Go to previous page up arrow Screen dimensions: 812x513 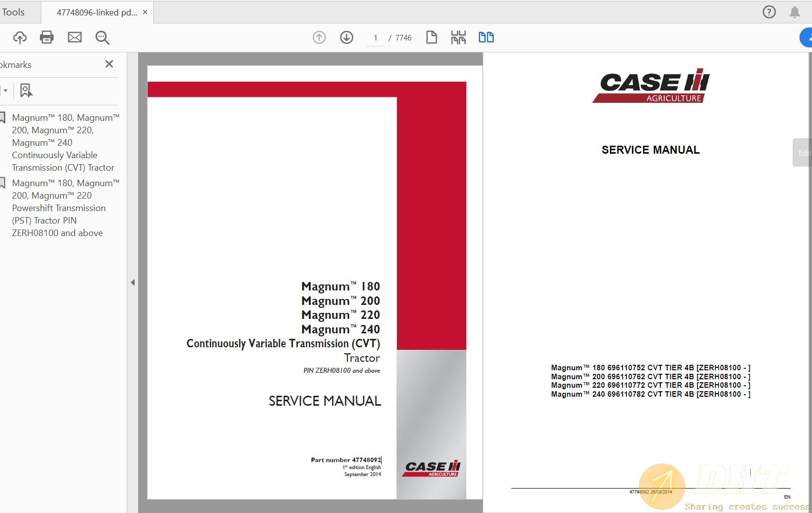click(x=319, y=37)
